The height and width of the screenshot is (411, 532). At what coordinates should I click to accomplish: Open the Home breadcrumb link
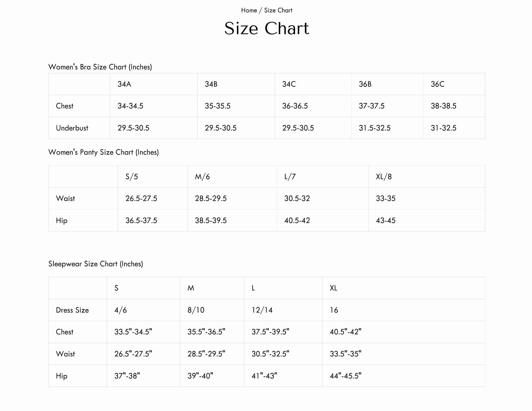(x=249, y=10)
